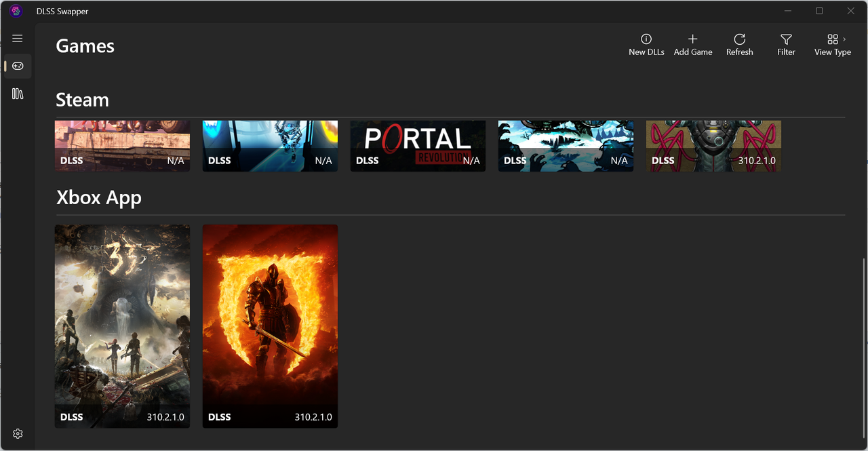
Task: Refresh the games list
Action: coord(739,45)
